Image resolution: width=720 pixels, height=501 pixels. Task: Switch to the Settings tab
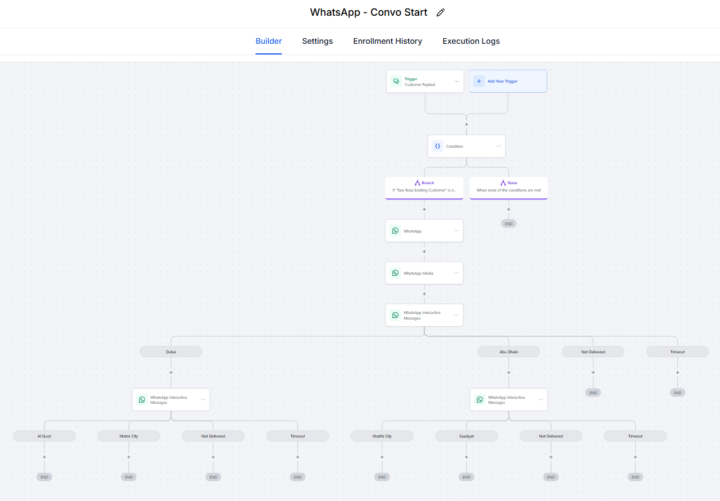(x=317, y=41)
